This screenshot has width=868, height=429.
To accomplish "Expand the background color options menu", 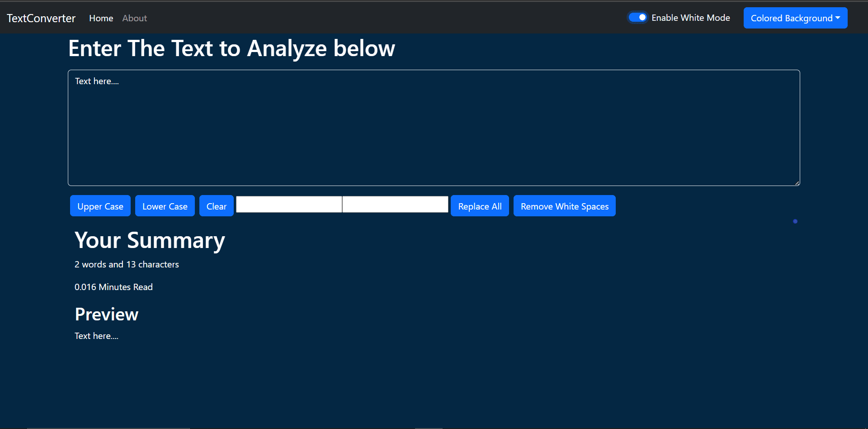I will pyautogui.click(x=795, y=18).
